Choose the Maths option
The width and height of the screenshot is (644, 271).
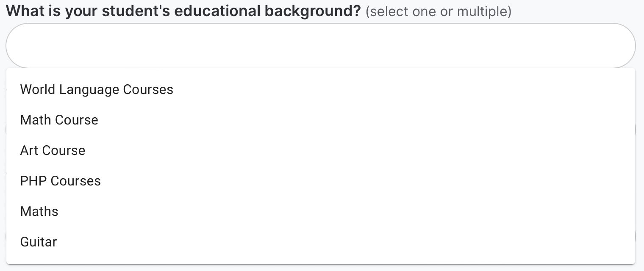click(39, 212)
